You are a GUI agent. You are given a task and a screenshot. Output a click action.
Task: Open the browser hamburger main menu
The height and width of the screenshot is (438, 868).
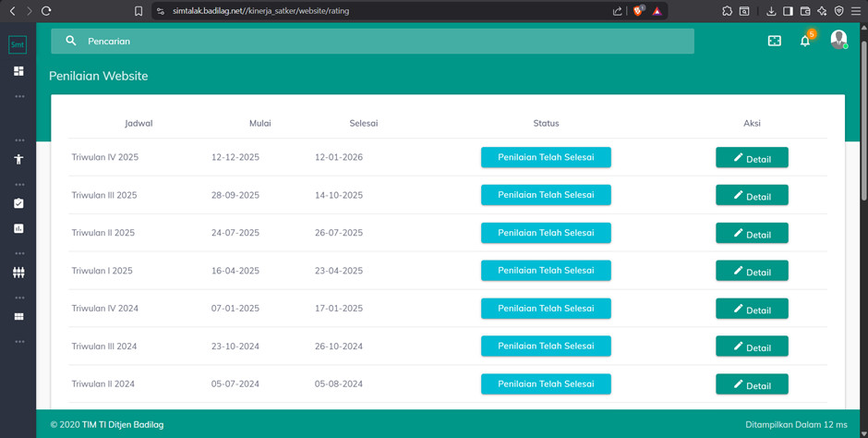click(x=855, y=11)
